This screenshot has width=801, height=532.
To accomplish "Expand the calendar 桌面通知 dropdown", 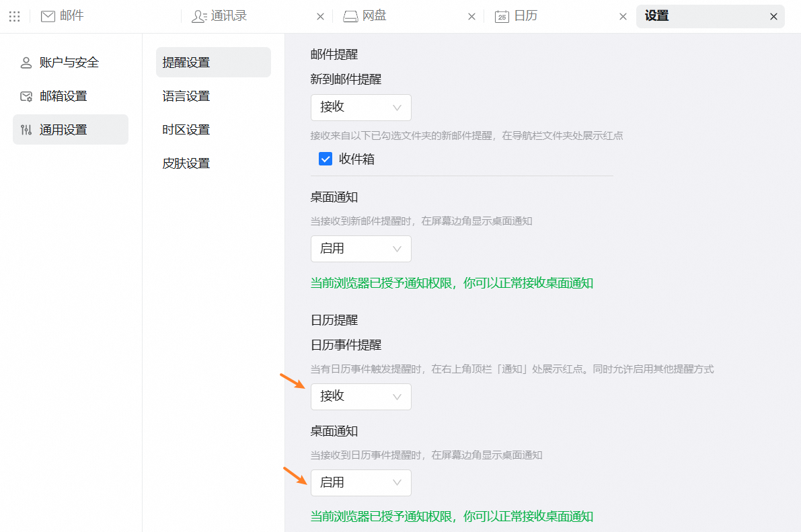I will click(x=360, y=483).
